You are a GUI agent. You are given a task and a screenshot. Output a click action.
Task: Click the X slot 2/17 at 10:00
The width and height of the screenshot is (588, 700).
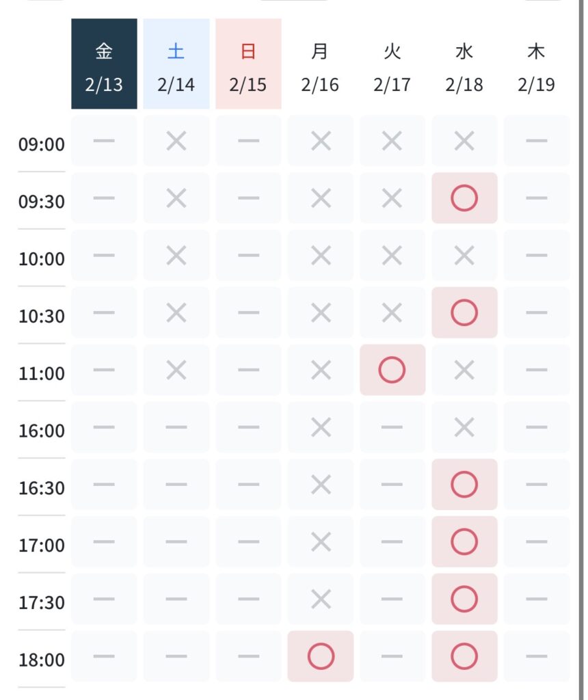(x=392, y=256)
